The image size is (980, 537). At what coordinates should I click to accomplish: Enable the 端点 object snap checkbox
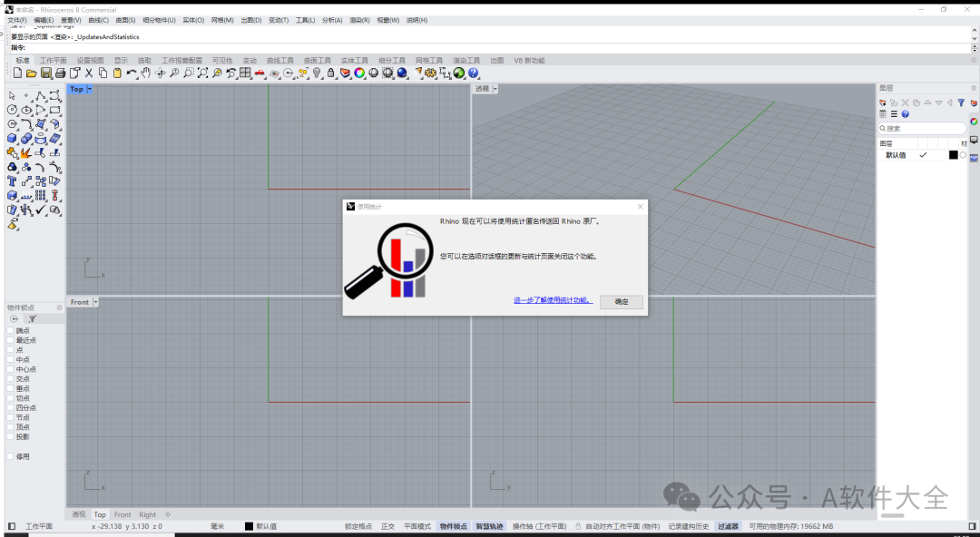click(x=10, y=330)
